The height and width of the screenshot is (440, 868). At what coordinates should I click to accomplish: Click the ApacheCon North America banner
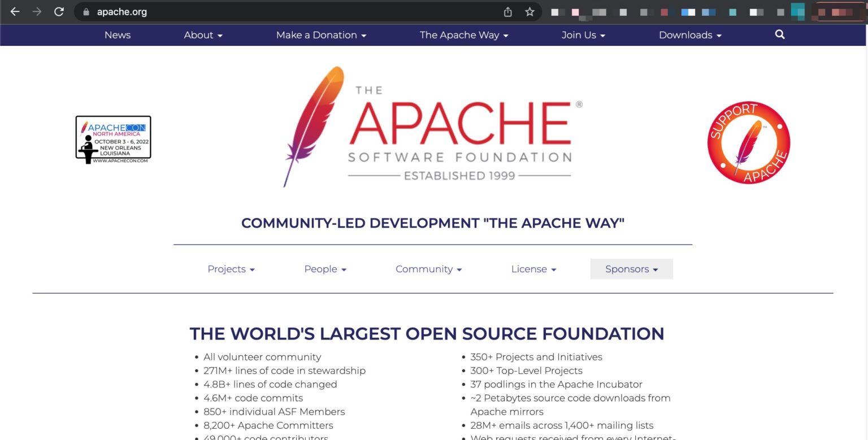(113, 139)
